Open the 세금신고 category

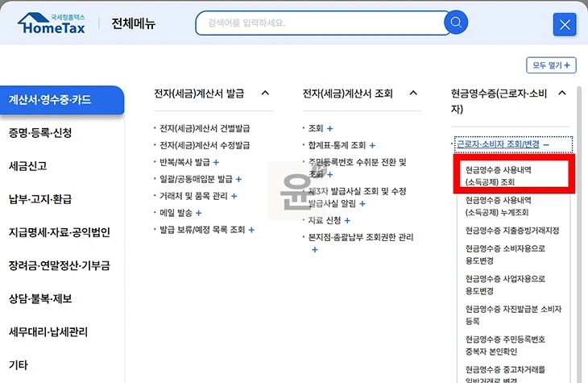(28, 166)
